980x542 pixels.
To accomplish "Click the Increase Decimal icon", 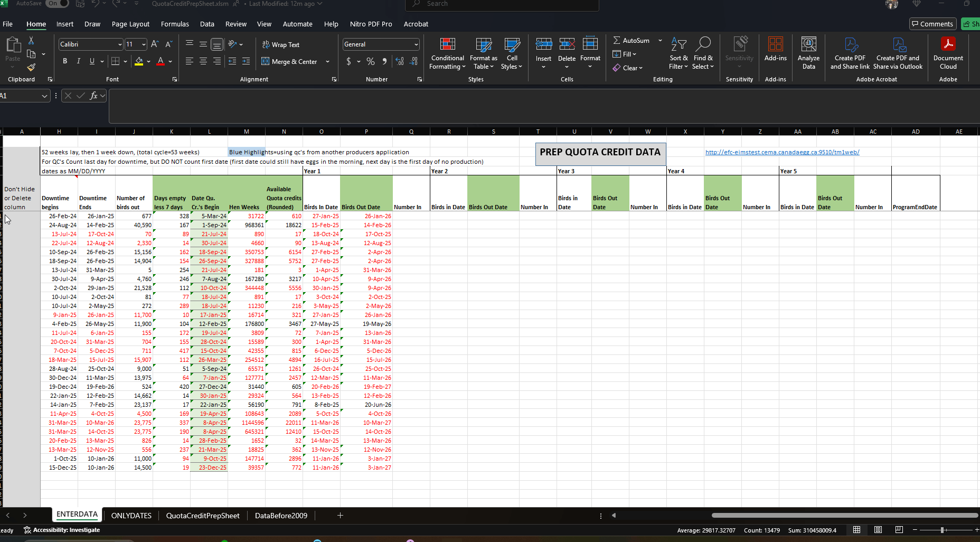I will coord(400,61).
